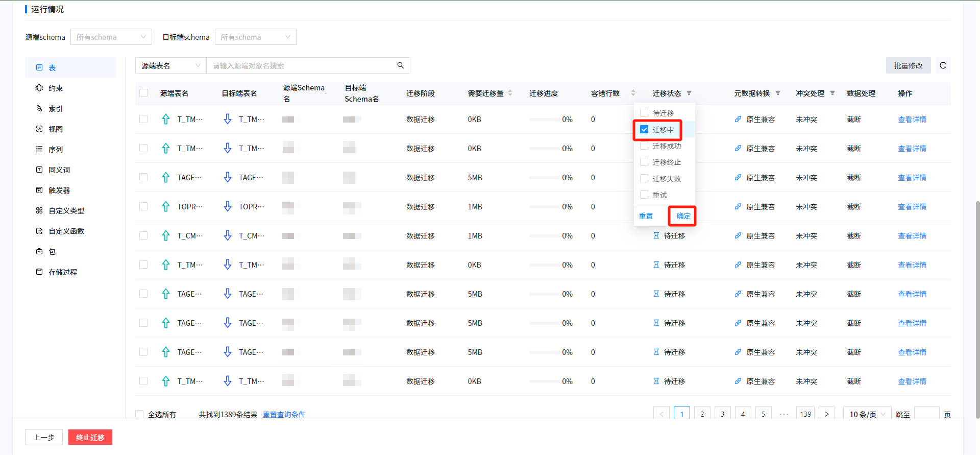The height and width of the screenshot is (455, 980).
Task: Select the T_CM row checkbox
Action: (143, 235)
